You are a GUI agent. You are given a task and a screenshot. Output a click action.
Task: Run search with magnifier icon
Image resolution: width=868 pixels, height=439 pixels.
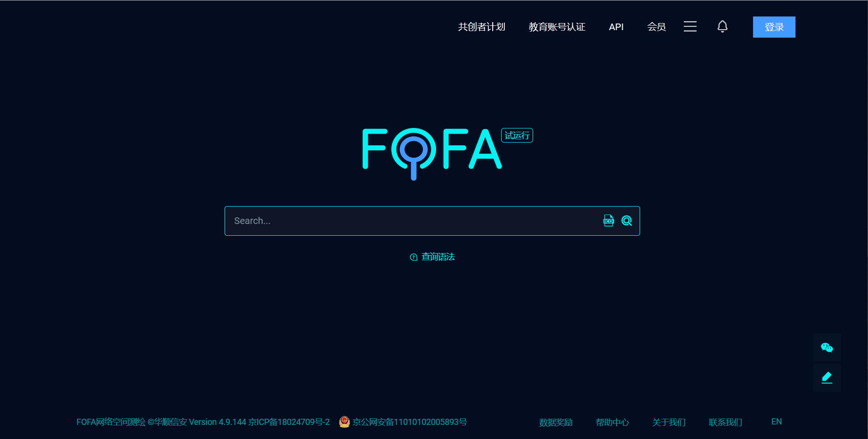point(627,221)
